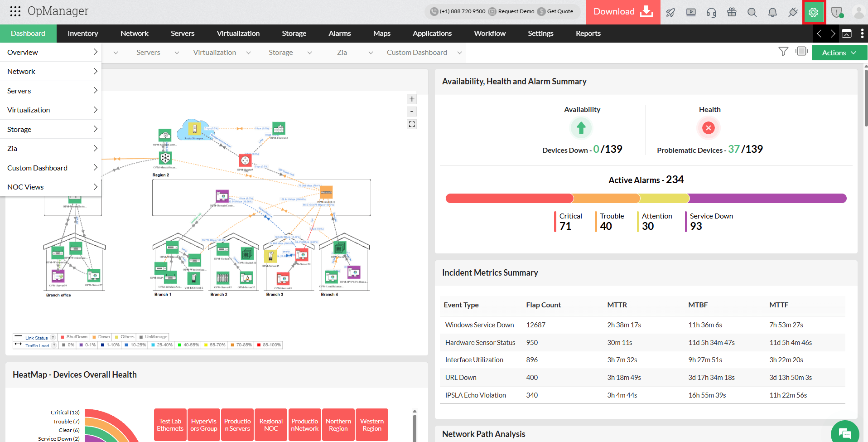The image size is (868, 442).
Task: Click the search magnifier icon
Action: tap(752, 12)
